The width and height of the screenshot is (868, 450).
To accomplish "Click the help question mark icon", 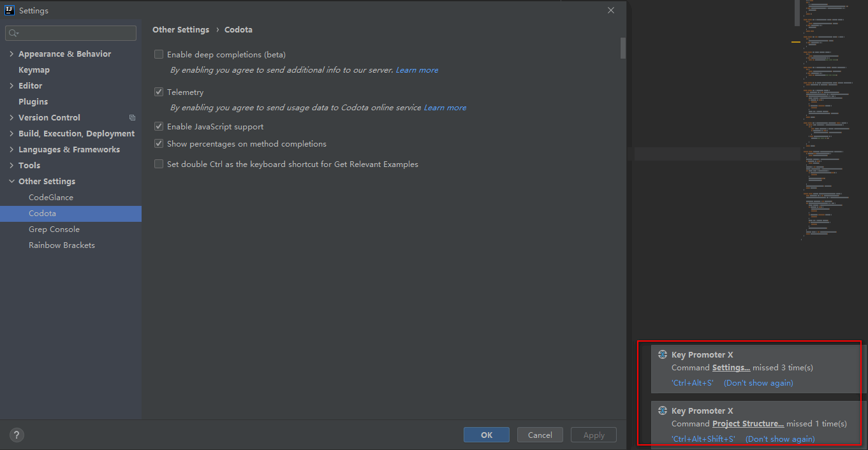I will tap(17, 435).
